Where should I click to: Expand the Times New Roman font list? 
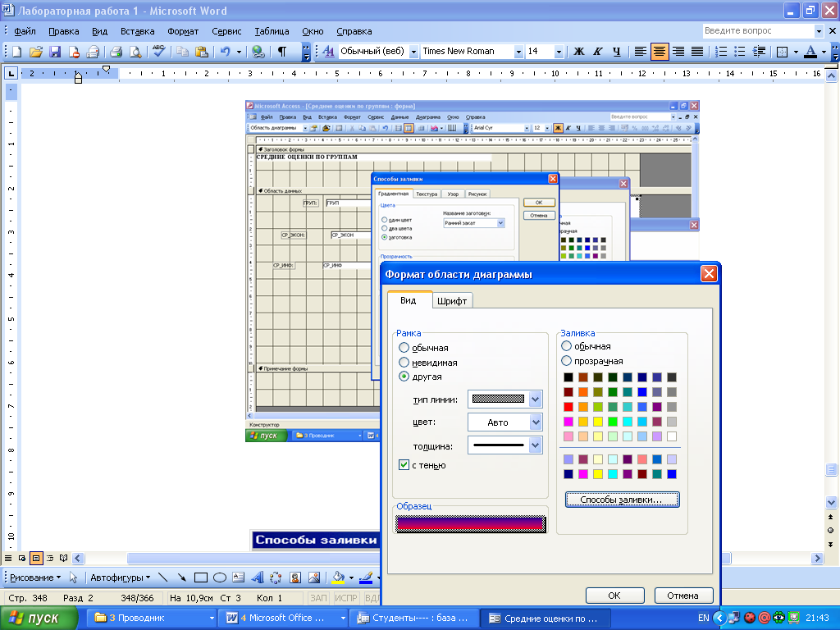518,52
